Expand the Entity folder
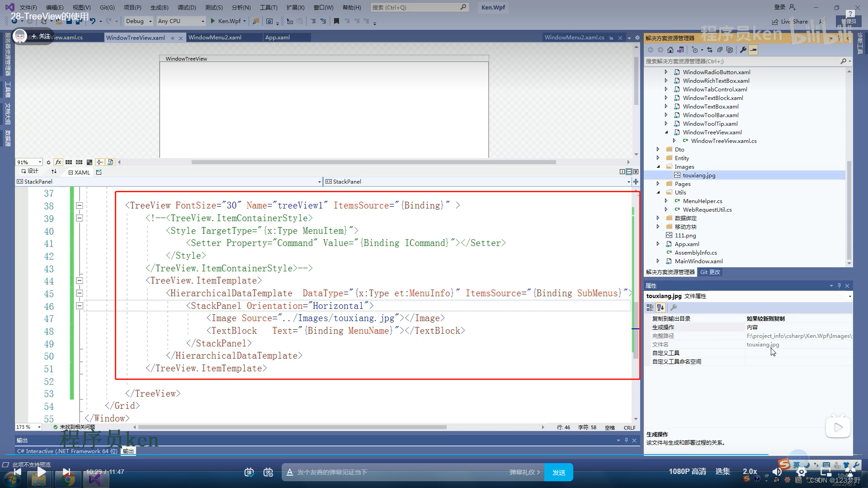This screenshot has width=868, height=488. pos(658,158)
